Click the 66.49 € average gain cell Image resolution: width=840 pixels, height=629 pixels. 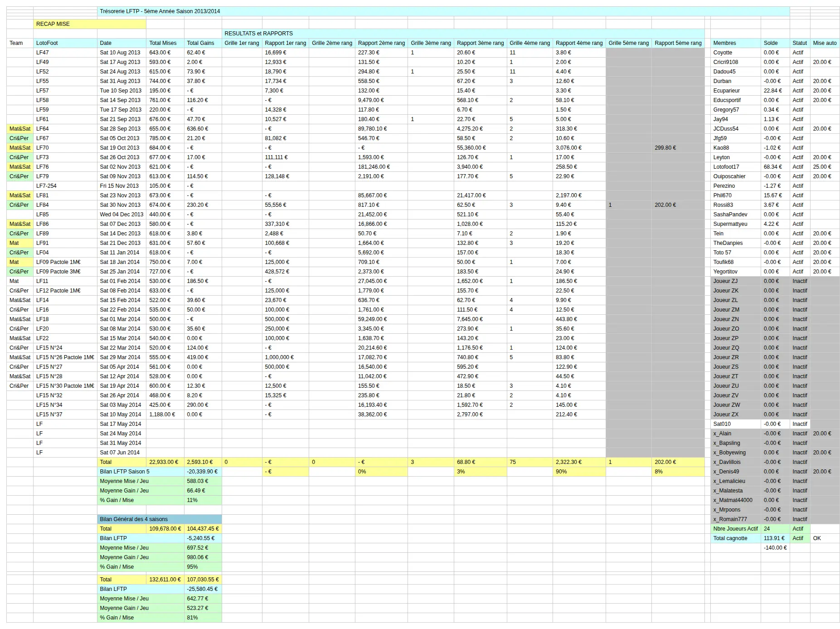tap(203, 491)
